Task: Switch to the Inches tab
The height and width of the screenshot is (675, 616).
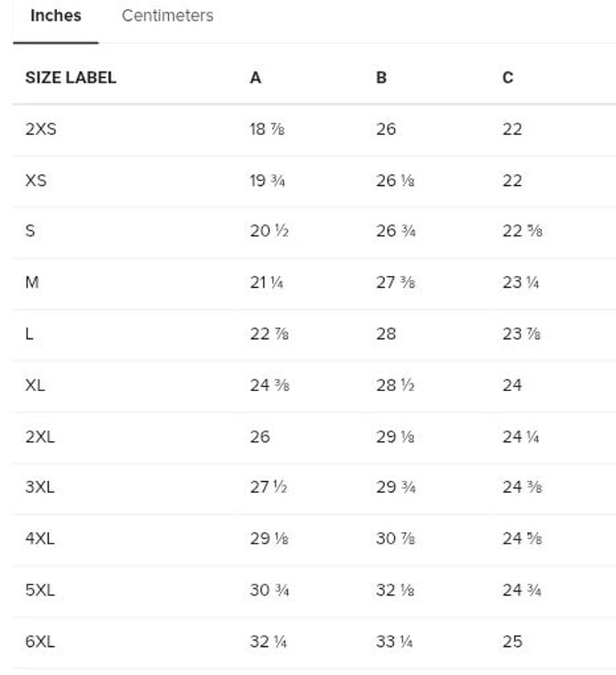Action: click(55, 16)
